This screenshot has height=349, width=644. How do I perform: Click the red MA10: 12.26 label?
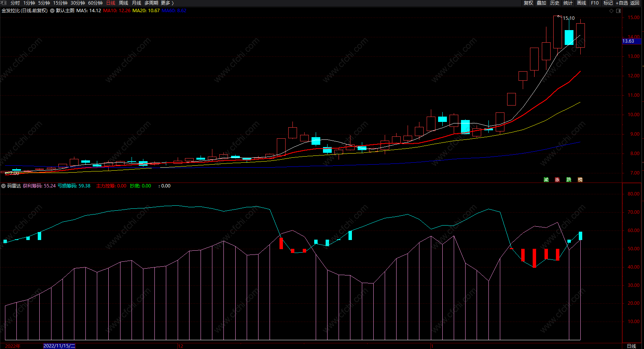(117, 11)
